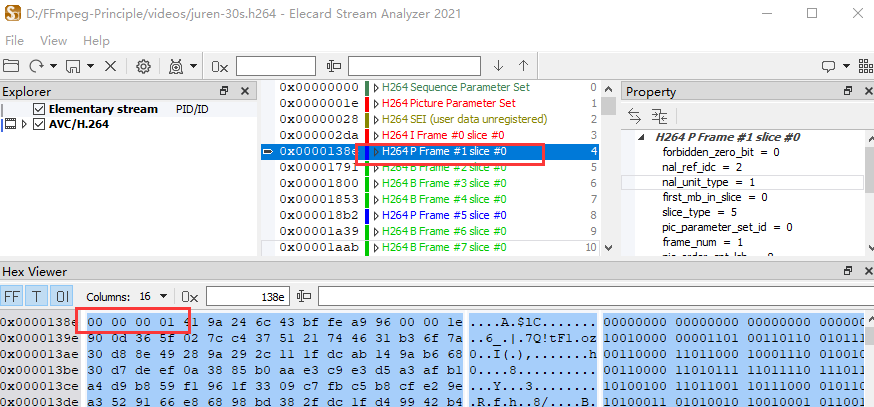Screen dimensions: 874x407
Task: Open the View menu
Action: (53, 41)
